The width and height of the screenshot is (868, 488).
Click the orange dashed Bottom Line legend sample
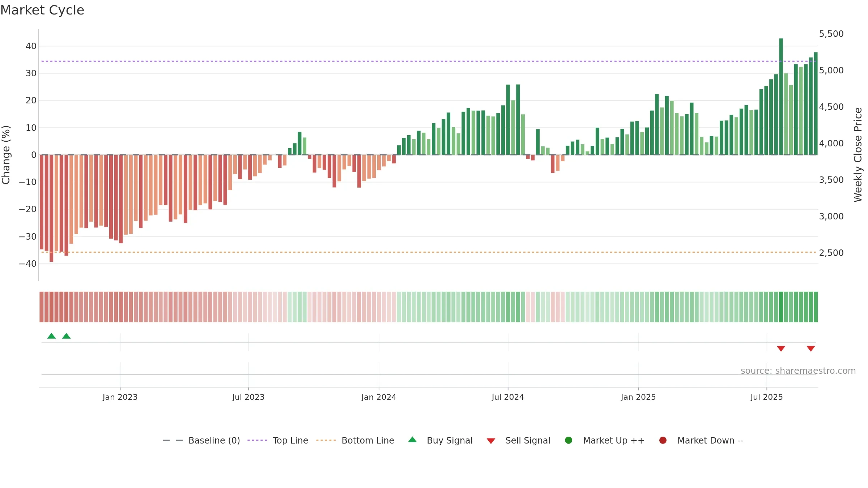click(326, 440)
